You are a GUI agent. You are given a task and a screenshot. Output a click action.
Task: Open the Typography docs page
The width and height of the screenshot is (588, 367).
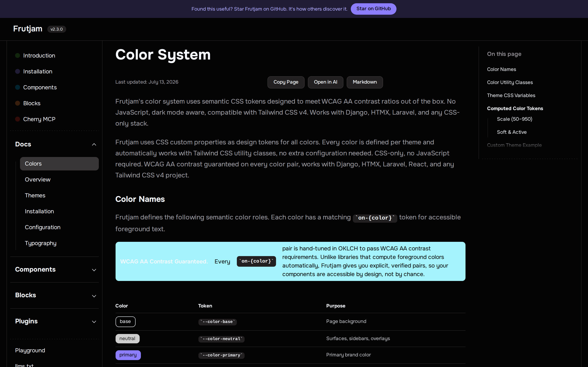(x=41, y=243)
